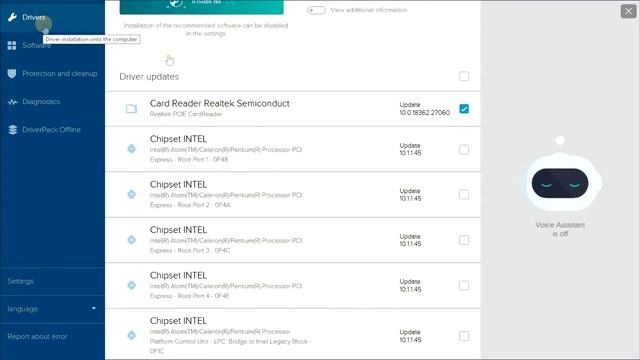Click the Realtek PCIE CardReader subtitle
This screenshot has width=640, height=360.
click(186, 114)
